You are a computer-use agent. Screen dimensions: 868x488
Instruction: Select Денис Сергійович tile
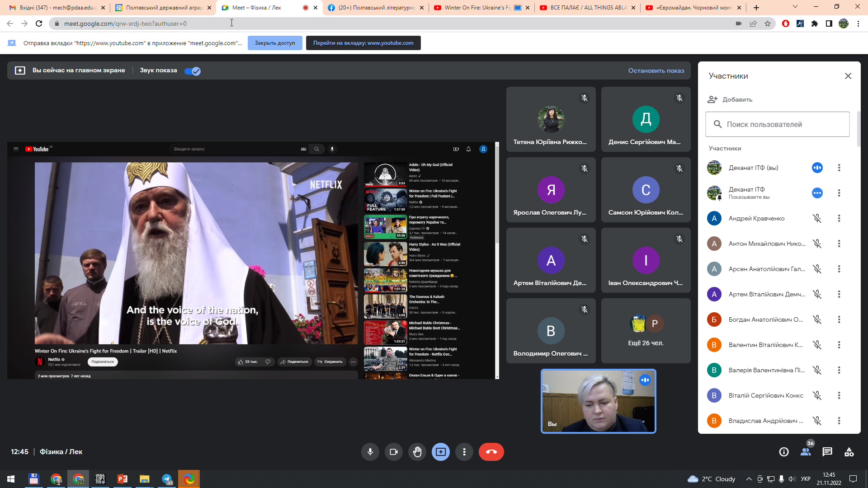(x=646, y=119)
